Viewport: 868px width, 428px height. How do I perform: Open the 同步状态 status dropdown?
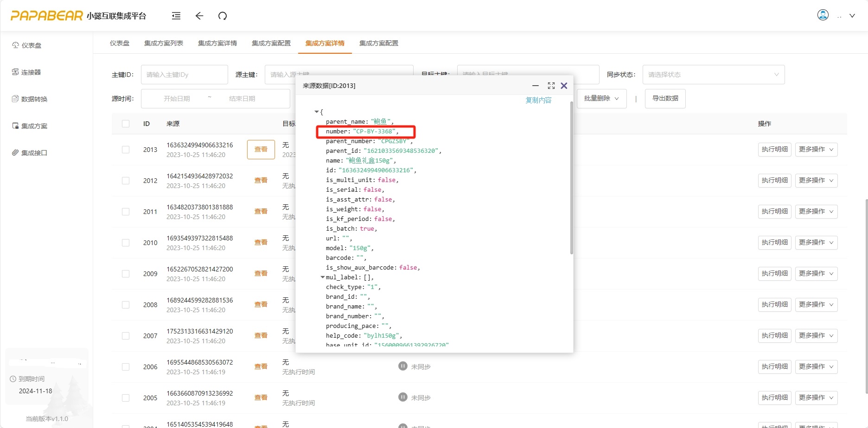coord(713,75)
